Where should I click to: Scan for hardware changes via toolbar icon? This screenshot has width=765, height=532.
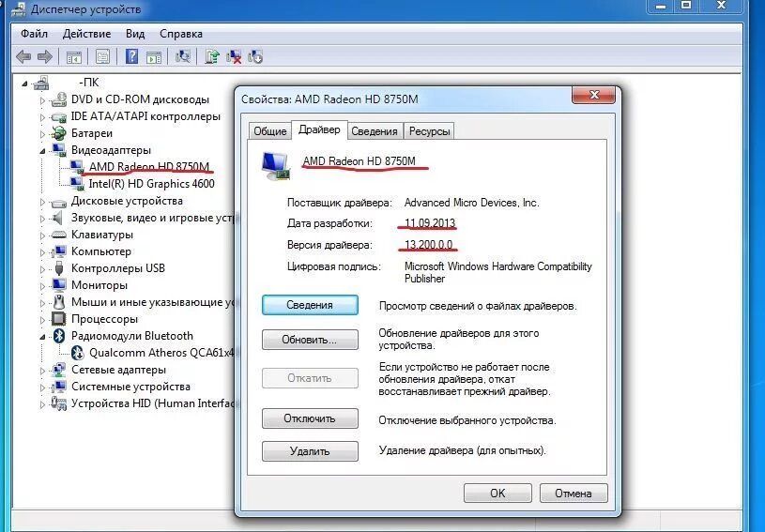click(x=183, y=56)
